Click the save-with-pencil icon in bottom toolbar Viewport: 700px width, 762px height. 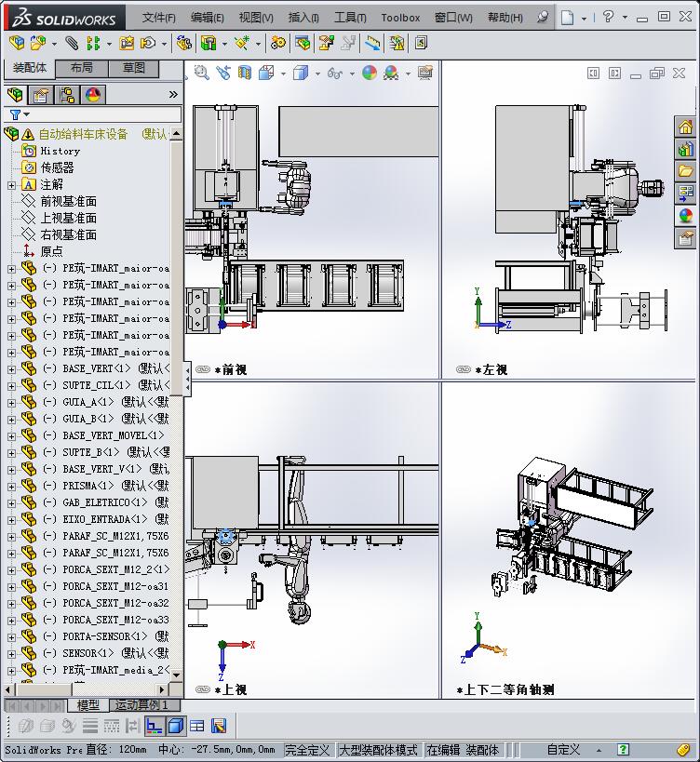[x=219, y=727]
